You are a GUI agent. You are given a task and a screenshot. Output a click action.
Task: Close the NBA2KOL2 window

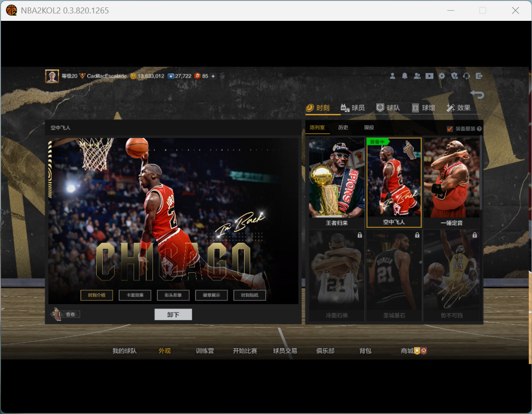coord(515,11)
